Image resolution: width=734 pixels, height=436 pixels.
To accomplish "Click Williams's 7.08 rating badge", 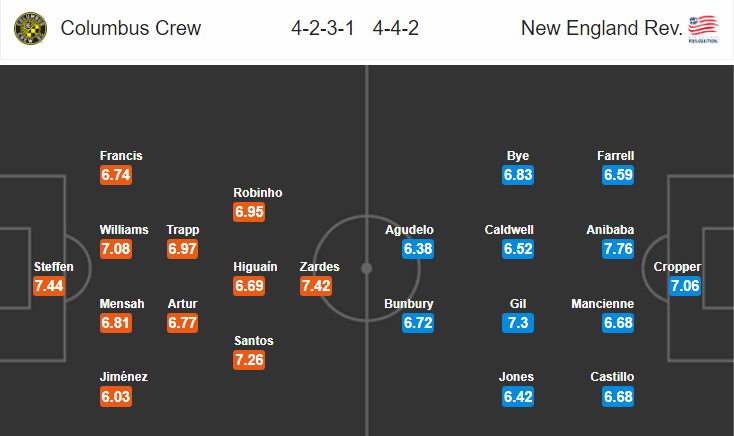I will coord(116,249).
